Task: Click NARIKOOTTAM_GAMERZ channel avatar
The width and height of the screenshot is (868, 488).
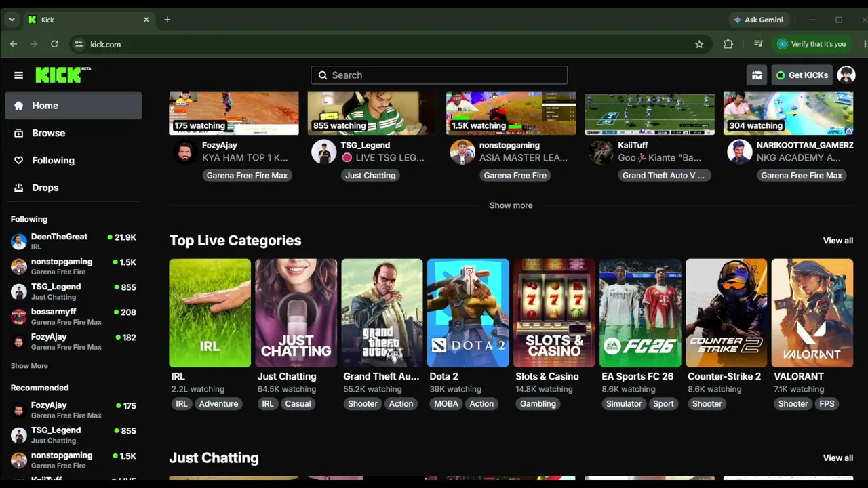Action: click(740, 152)
